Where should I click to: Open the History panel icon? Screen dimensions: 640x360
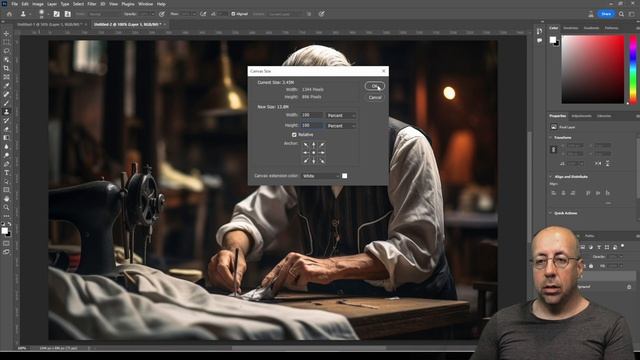pos(540,31)
